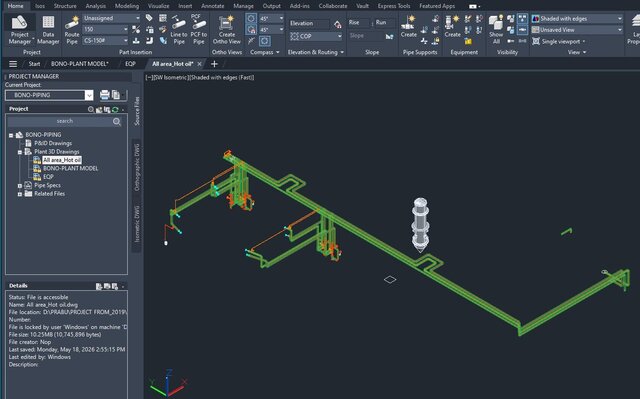Open the Project Manager tool

19,29
